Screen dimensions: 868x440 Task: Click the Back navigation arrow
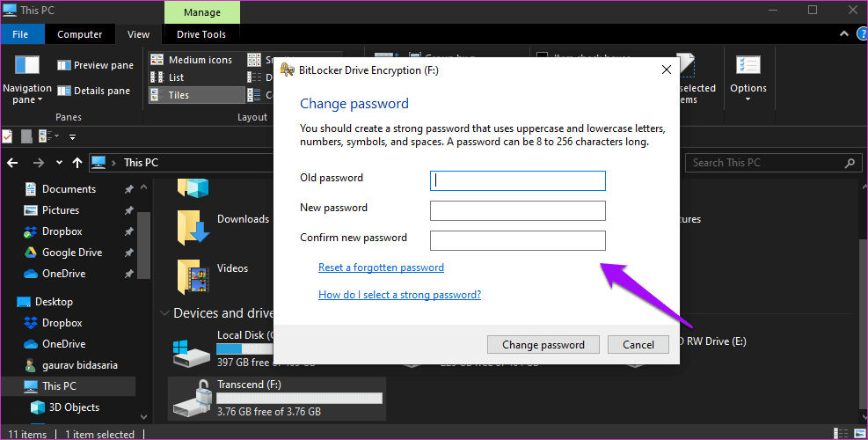pos(12,163)
